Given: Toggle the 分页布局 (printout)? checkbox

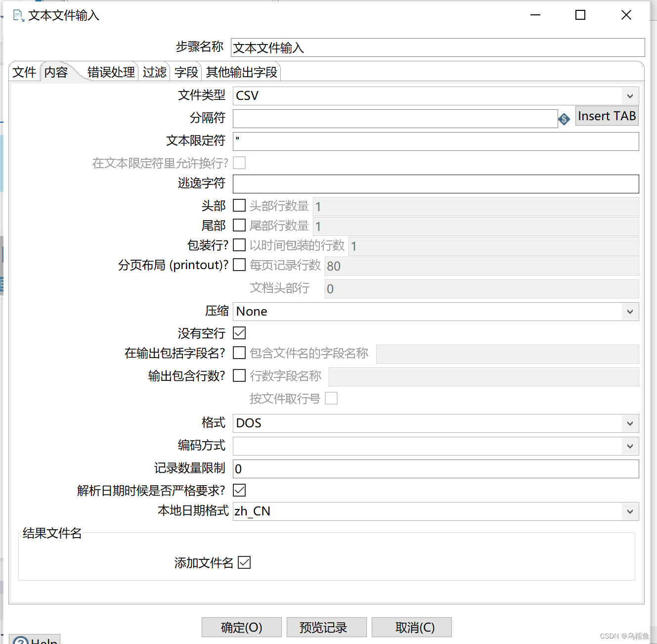Looking at the screenshot, I should (x=239, y=265).
